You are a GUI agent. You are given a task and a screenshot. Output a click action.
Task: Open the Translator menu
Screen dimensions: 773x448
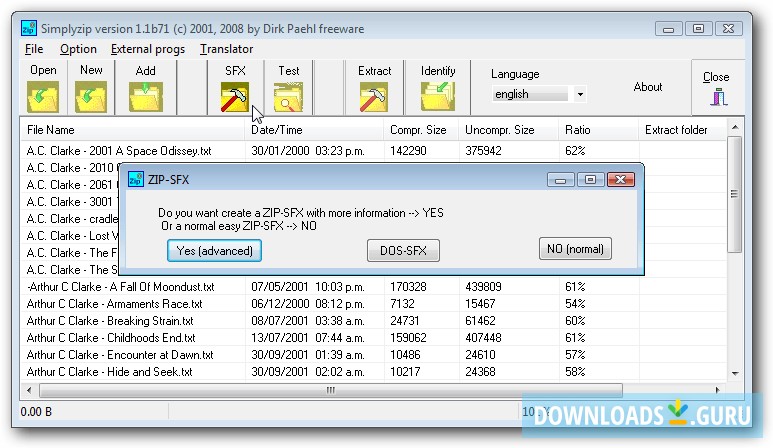click(226, 49)
